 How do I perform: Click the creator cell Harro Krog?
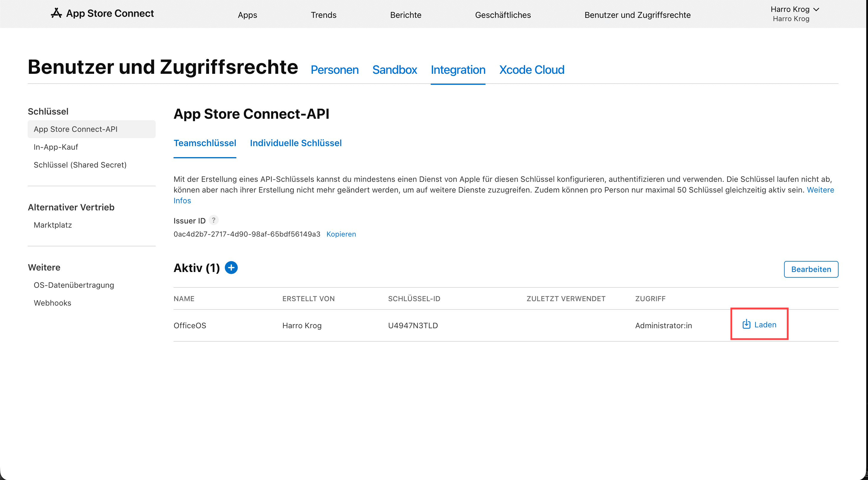coord(302,325)
